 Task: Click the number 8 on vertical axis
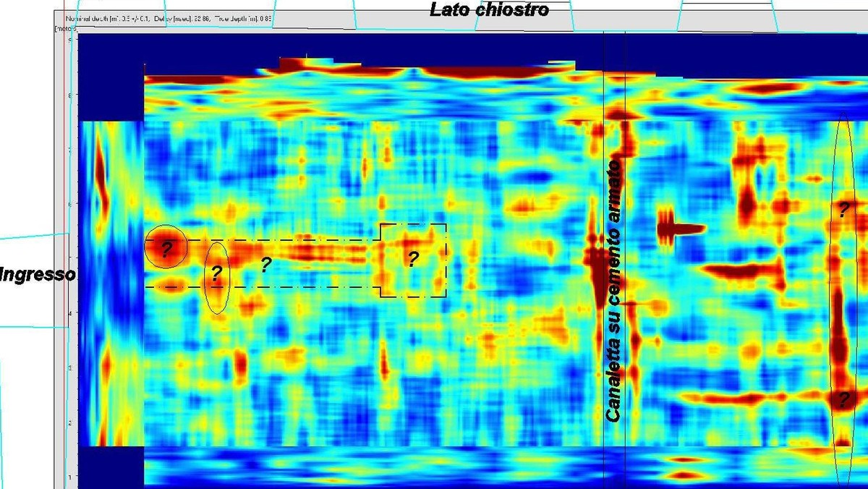69,94
